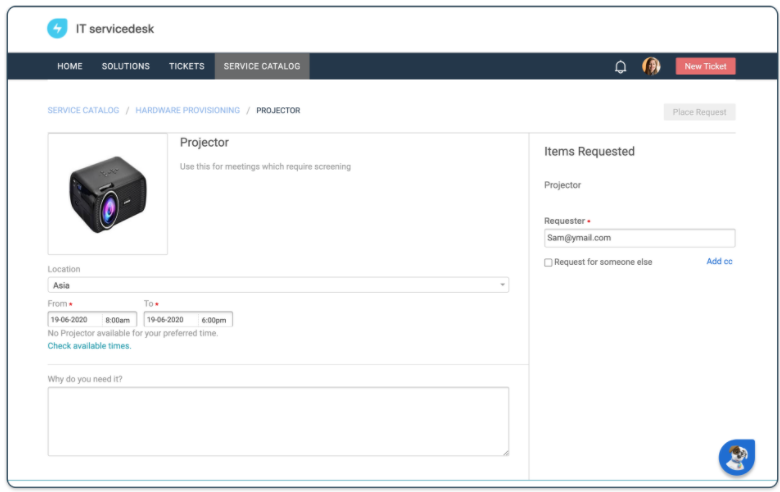This screenshot has height=492, width=780.
Task: Click the Add cc link
Action: tap(719, 262)
